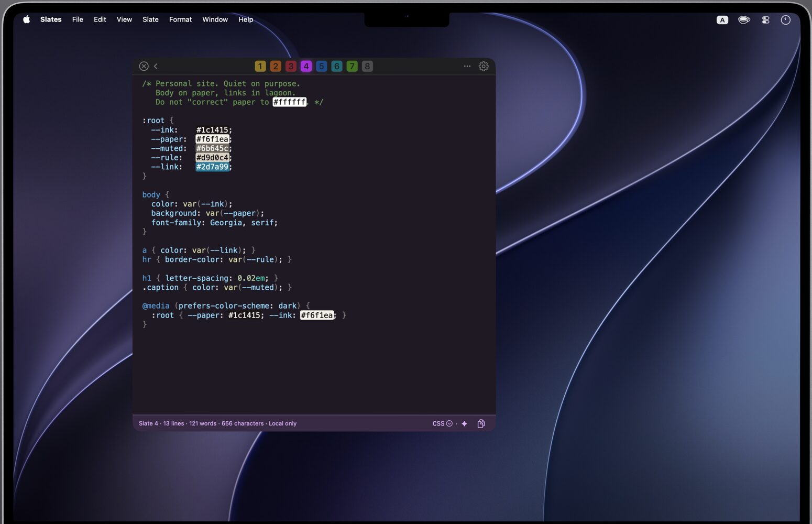812x524 pixels.
Task: Click the menu bar bowl-shaped status icon
Action: point(744,20)
